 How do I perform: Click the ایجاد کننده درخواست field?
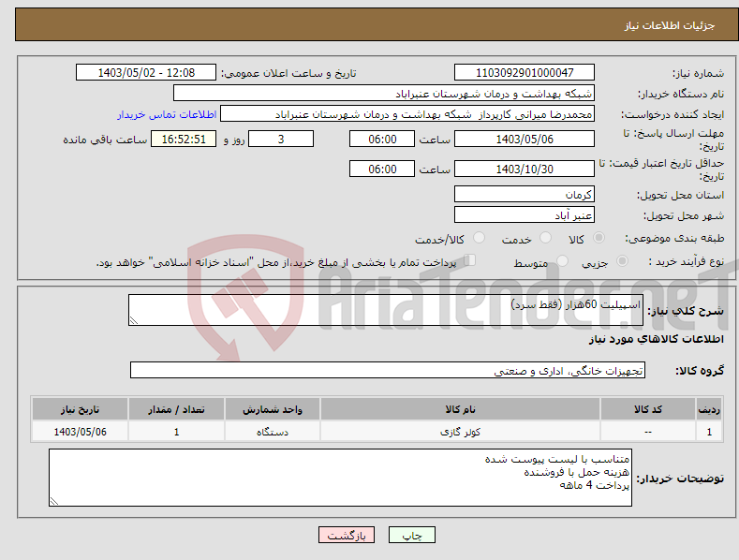pos(407,113)
